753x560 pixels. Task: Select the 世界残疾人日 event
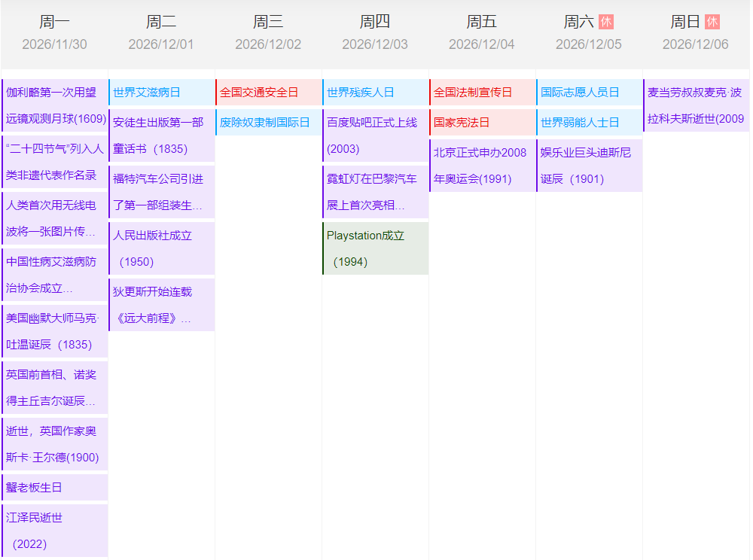click(376, 93)
